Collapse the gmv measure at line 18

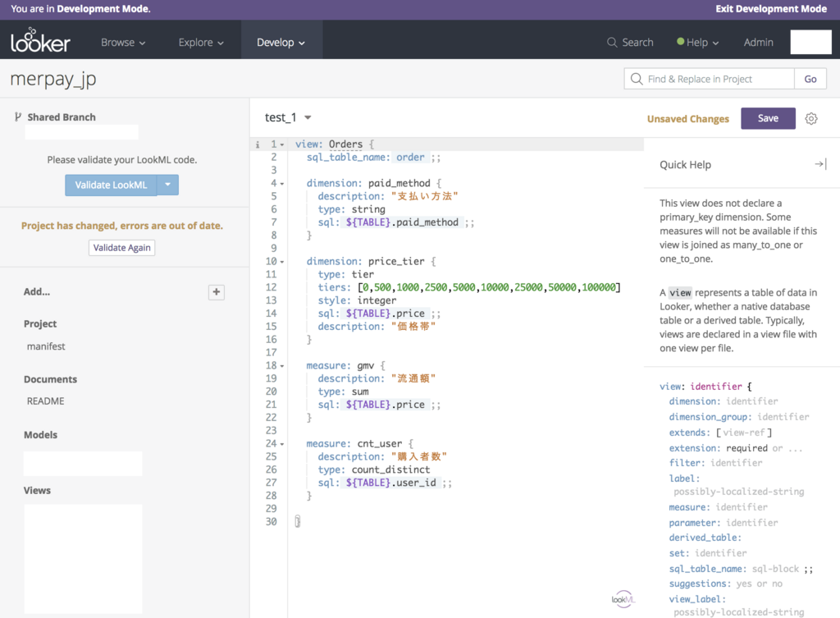pos(282,366)
